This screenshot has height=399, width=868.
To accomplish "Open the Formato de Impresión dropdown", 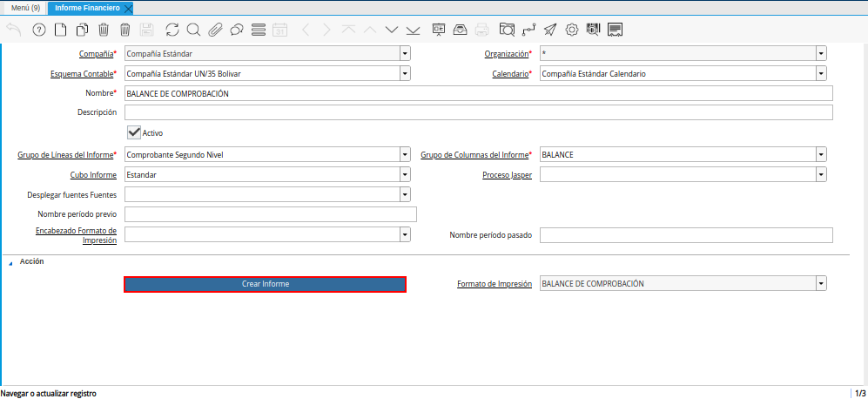I will (821, 284).
